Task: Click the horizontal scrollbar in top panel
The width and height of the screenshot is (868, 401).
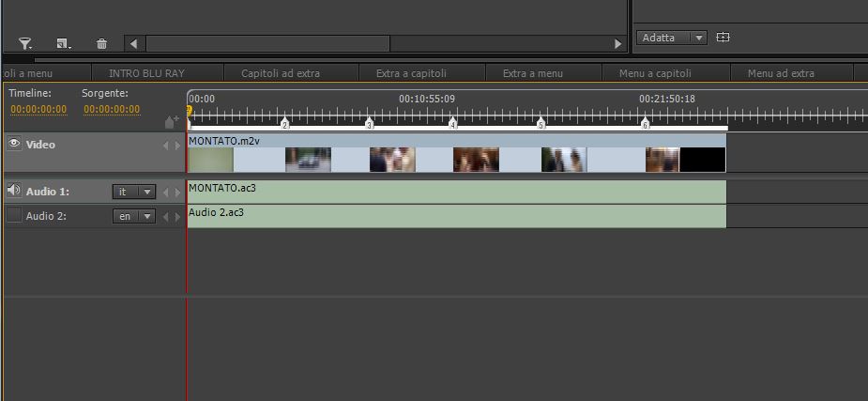Action: 268,44
